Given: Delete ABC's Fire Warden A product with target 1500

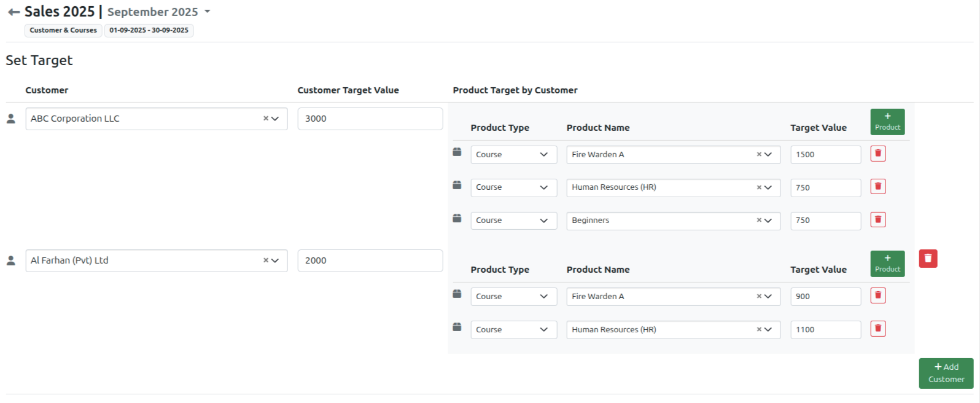Looking at the screenshot, I should (x=878, y=154).
